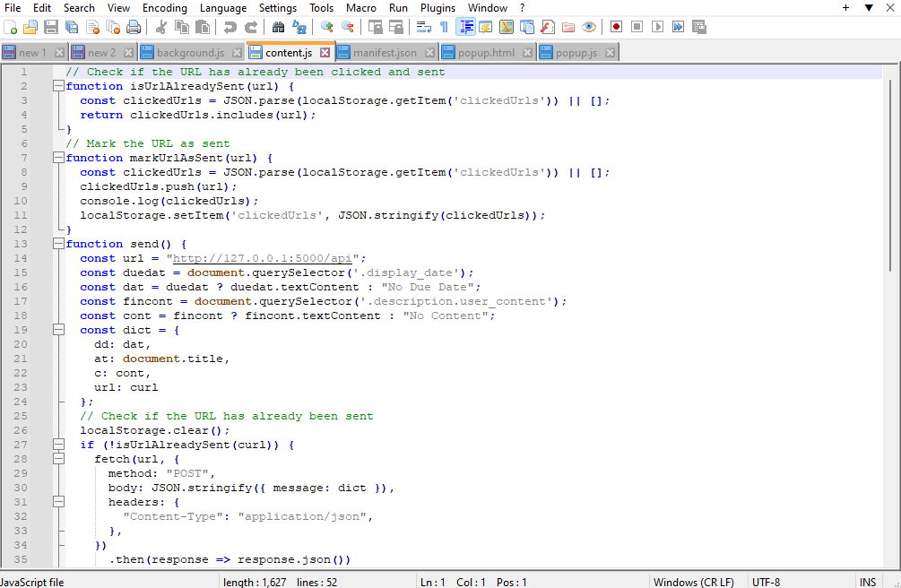Close the content.js tab
Screen dimensions: 901x588
[325, 52]
